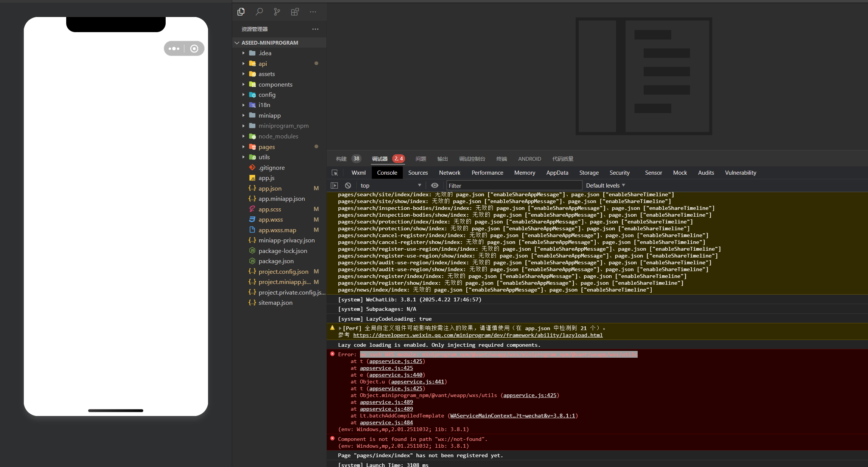
Task: Click the search magnifier icon
Action: coord(259,12)
